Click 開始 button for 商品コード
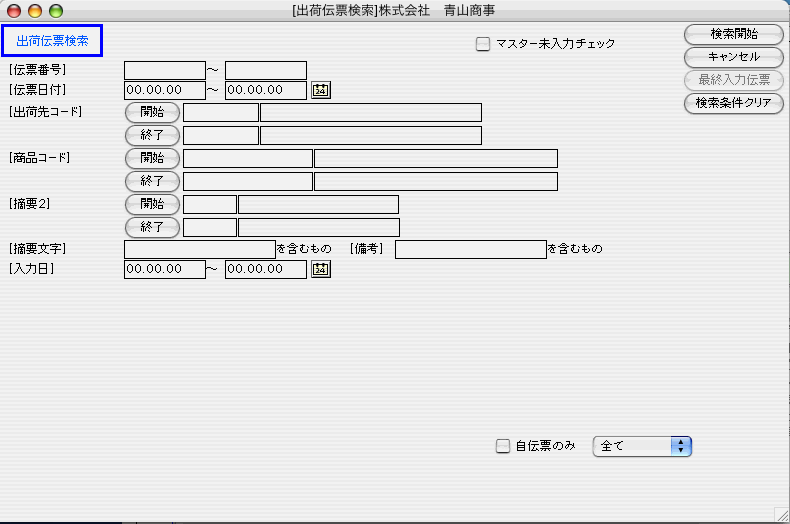 pyautogui.click(x=152, y=158)
